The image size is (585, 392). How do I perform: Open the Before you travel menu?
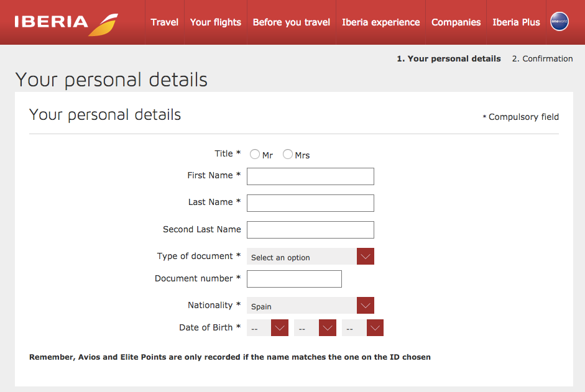[x=292, y=22]
